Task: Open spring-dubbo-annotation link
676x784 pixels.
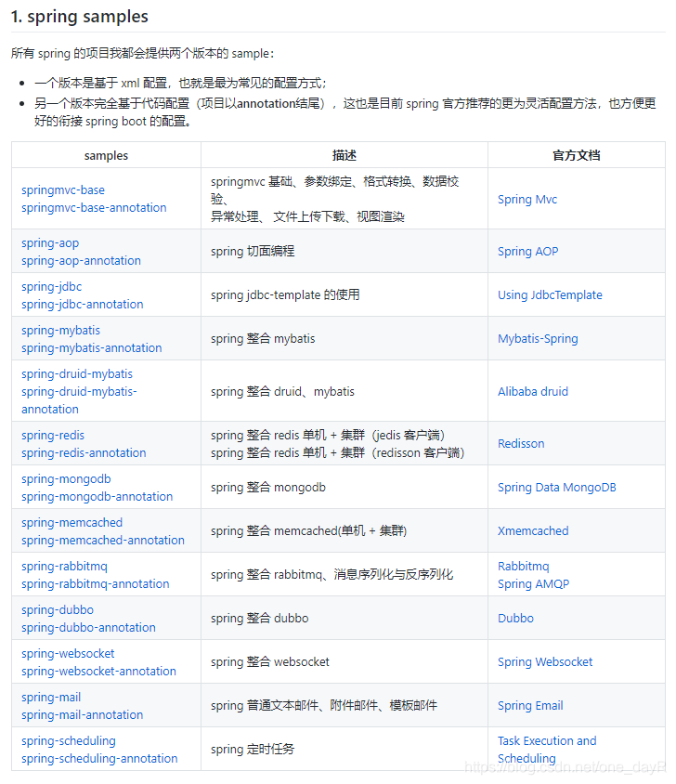Action: coord(88,627)
